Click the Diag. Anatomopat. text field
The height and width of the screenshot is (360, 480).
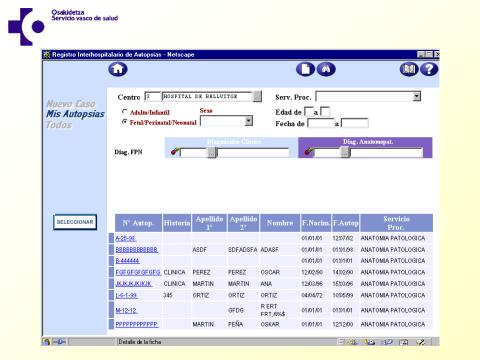(x=387, y=153)
